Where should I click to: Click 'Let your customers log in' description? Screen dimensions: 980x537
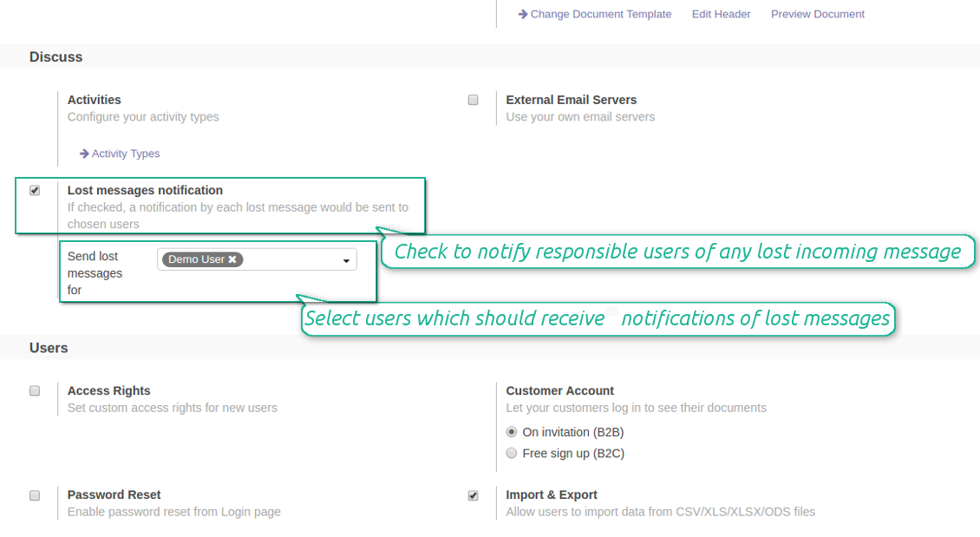point(637,408)
